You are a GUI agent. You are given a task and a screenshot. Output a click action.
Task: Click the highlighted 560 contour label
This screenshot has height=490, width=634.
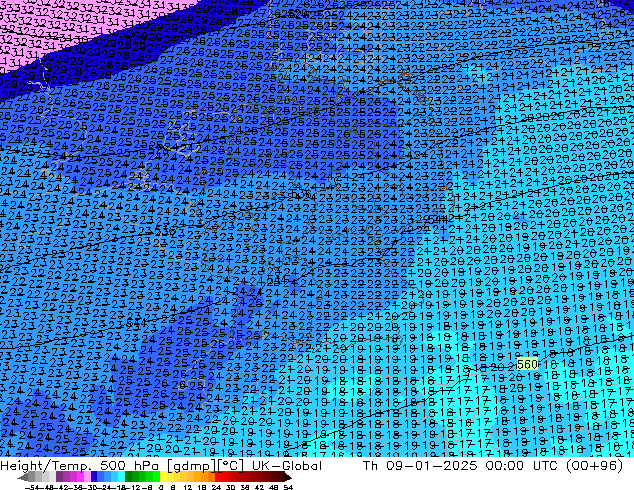click(527, 364)
